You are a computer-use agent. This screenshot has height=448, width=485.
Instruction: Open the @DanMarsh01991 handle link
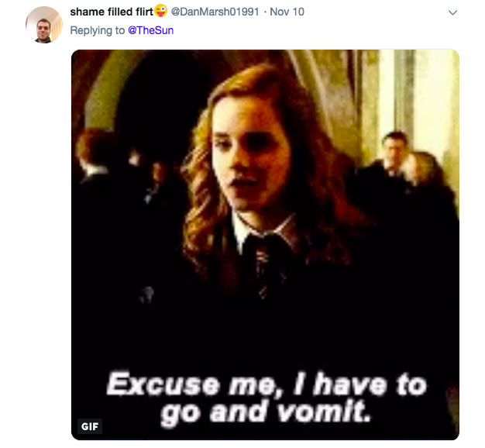215,12
